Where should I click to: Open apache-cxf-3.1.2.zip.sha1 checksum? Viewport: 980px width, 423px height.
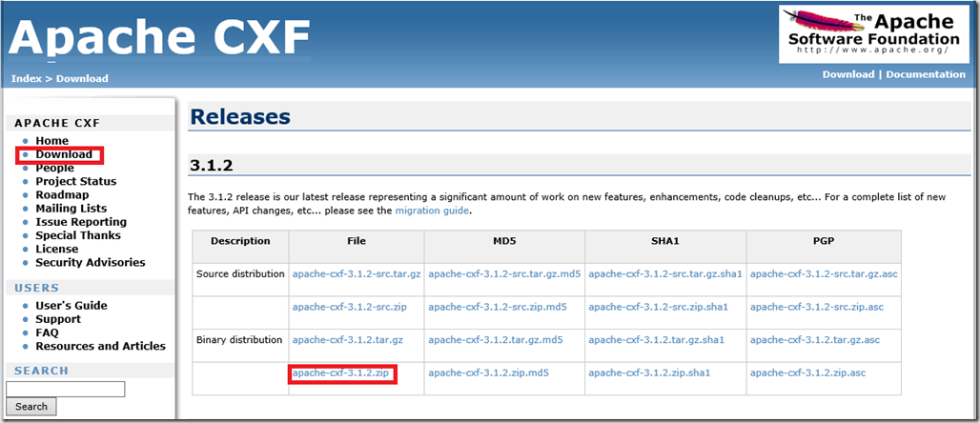point(649,373)
